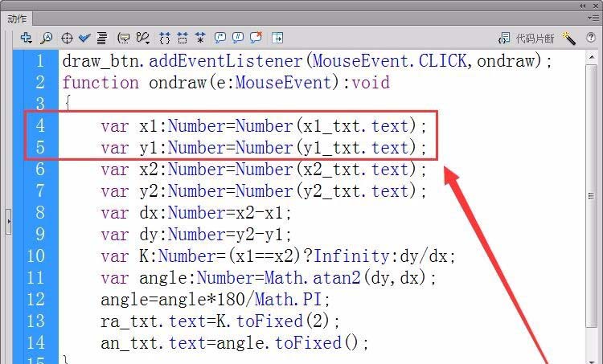Close the panel with the X button
This screenshot has height=364, width=603.
click(x=596, y=6)
